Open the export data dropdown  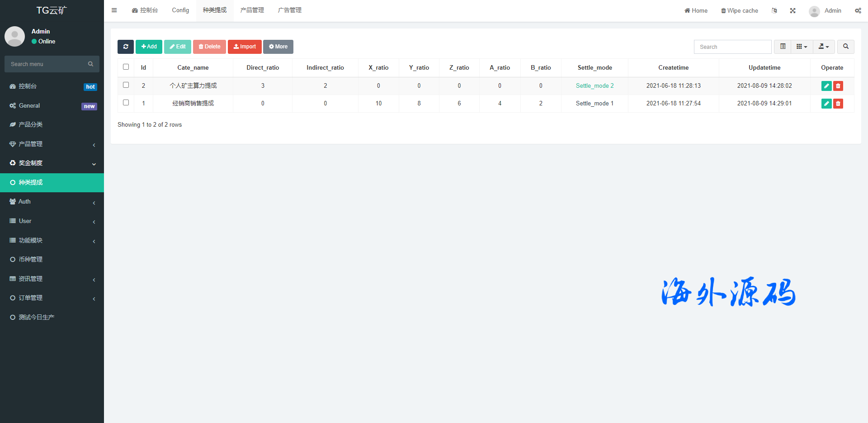pyautogui.click(x=824, y=47)
